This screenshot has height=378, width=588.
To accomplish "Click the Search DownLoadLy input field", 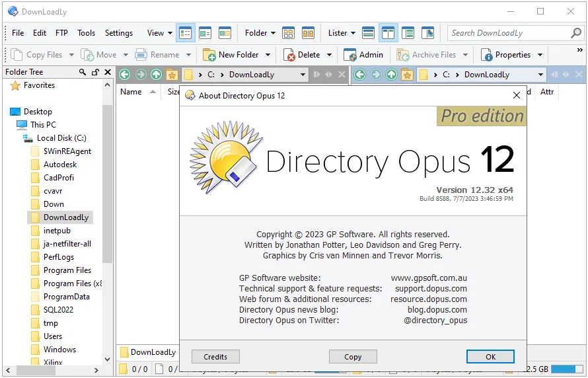I will tap(509, 33).
